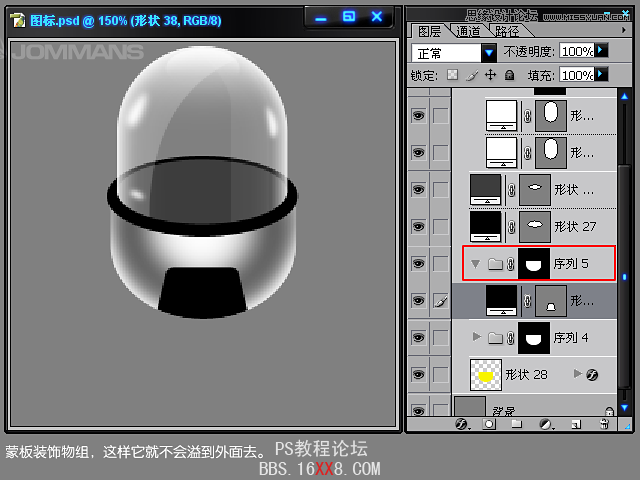Switch to the 通道 tab

(468, 30)
